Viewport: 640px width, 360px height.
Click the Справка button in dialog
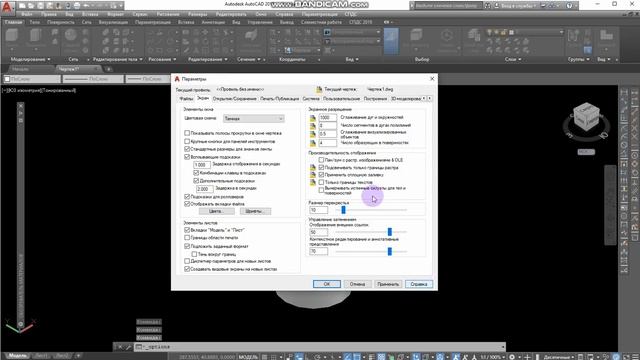[419, 284]
